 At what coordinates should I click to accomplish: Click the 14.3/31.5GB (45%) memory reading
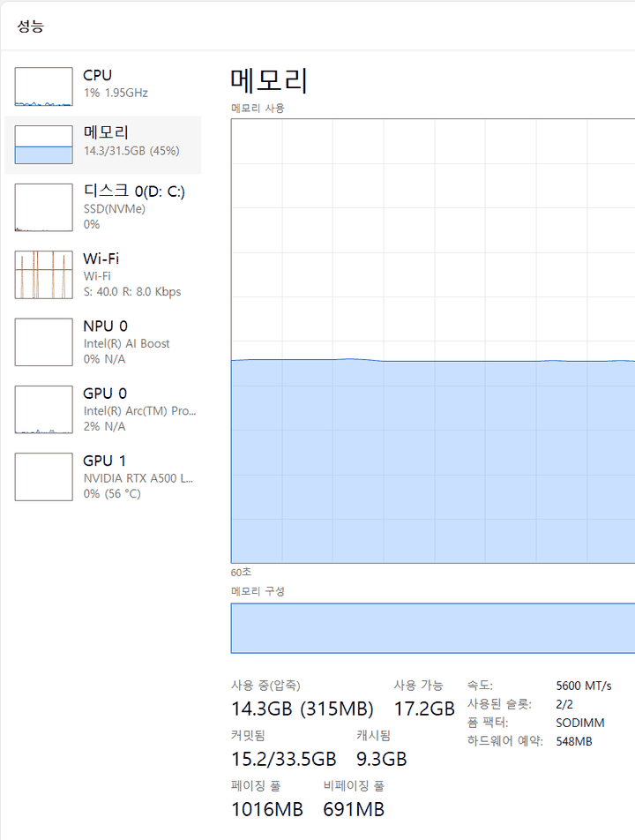pyautogui.click(x=131, y=151)
